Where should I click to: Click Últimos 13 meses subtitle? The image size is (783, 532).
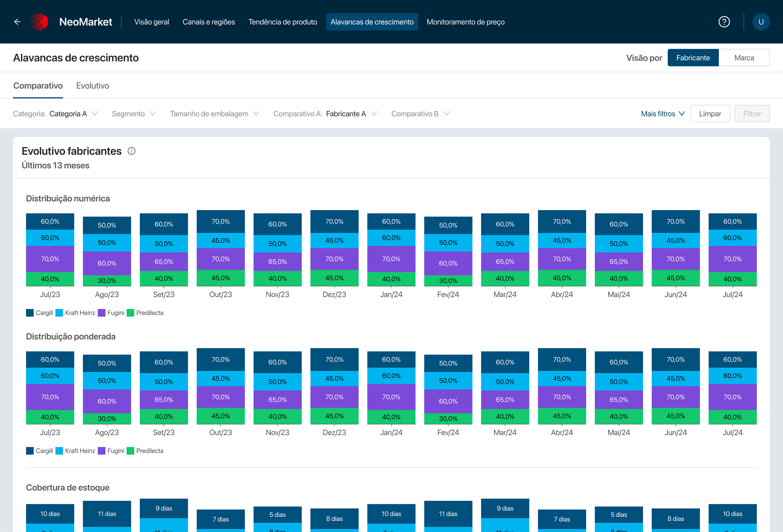coord(55,166)
